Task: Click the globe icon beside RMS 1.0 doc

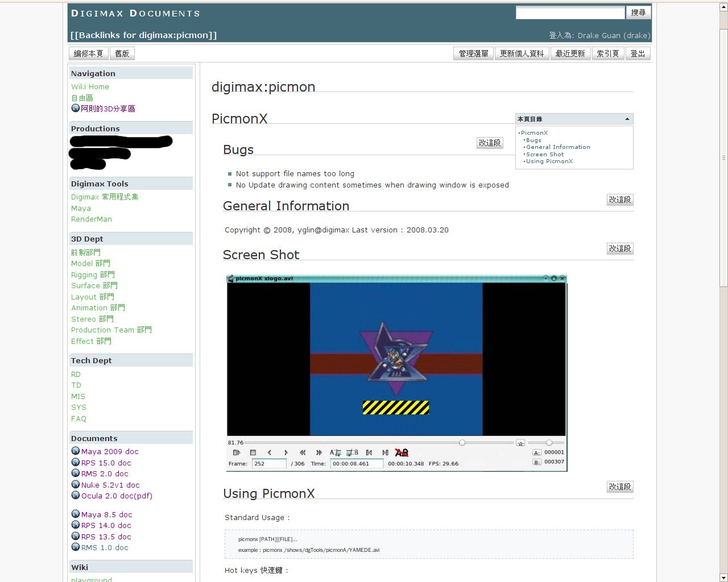Action: [x=75, y=547]
